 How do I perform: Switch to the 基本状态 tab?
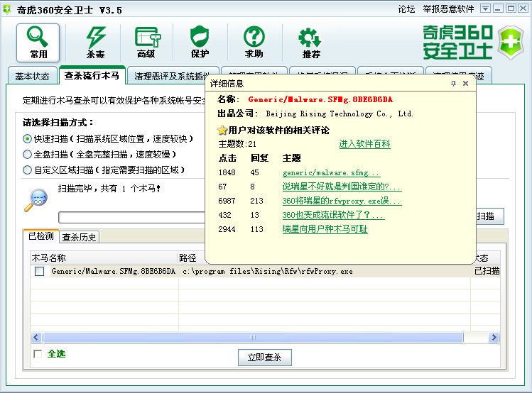[32, 76]
